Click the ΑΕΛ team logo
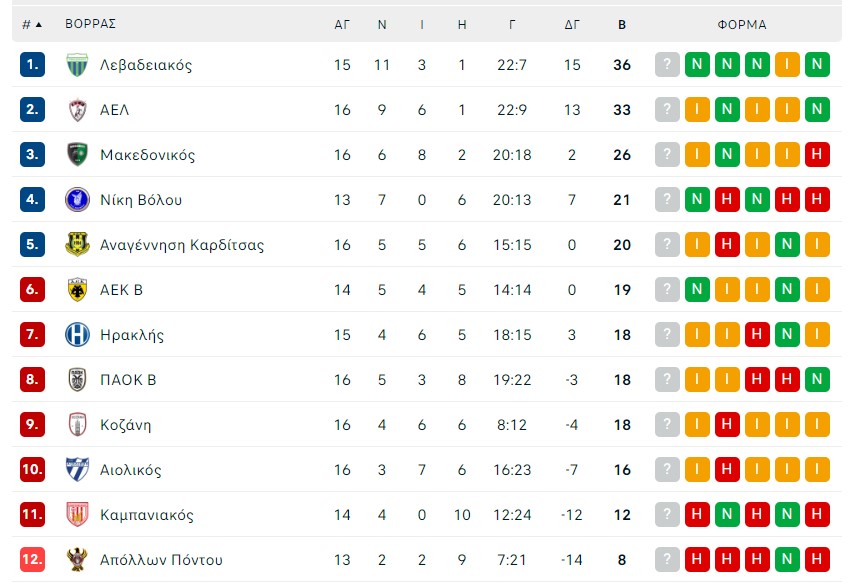The width and height of the screenshot is (851, 586). click(77, 110)
